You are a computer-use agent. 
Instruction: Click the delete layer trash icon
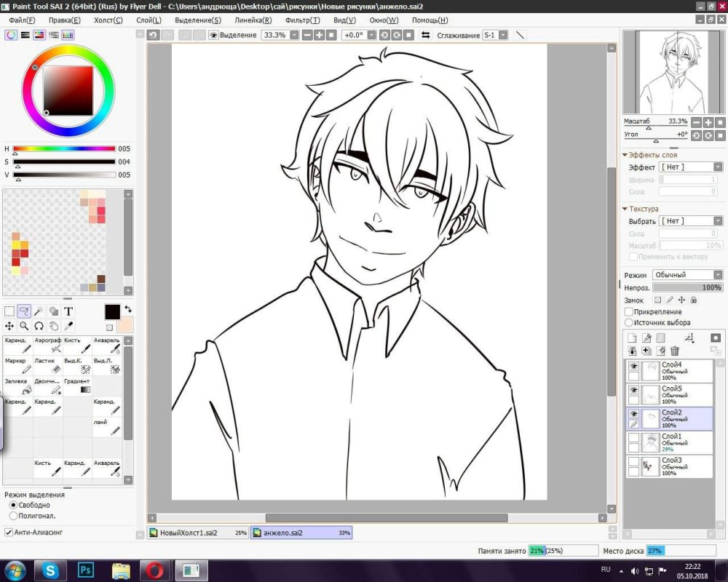tap(675, 351)
